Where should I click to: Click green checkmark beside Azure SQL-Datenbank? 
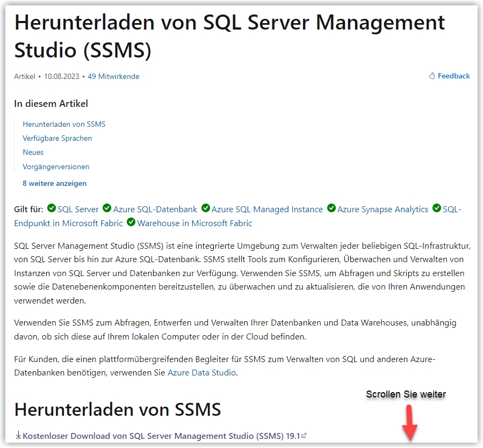point(107,208)
